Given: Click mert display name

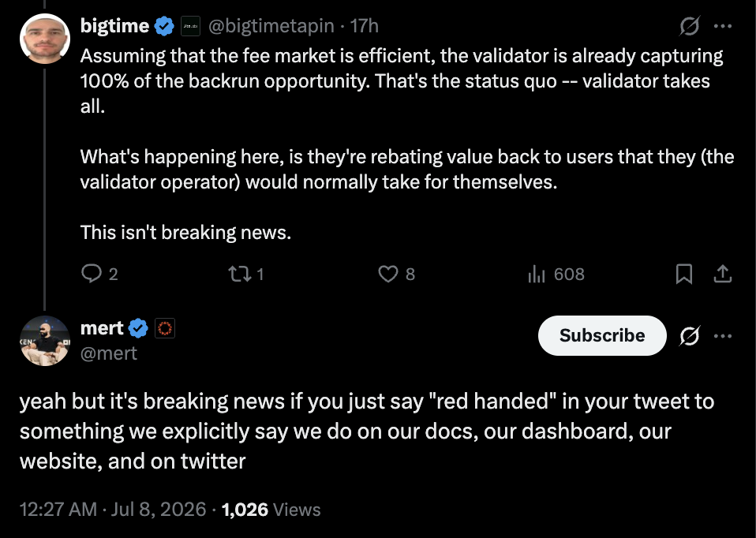Looking at the screenshot, I should [102, 328].
